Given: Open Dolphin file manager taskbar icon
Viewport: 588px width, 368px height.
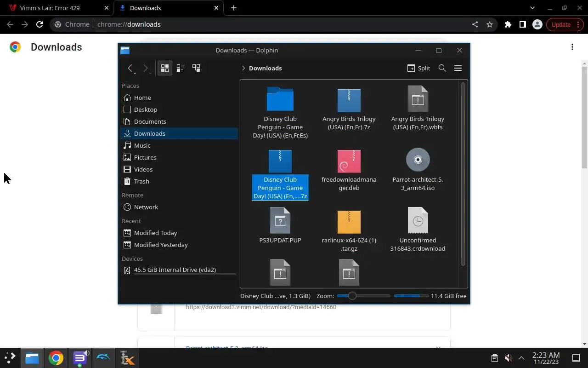Looking at the screenshot, I should click(x=32, y=358).
